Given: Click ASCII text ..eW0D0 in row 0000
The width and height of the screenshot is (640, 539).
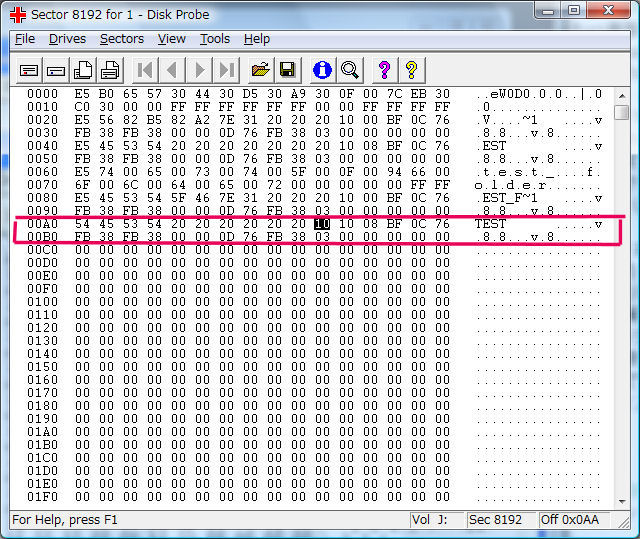Looking at the screenshot, I should click(502, 94).
